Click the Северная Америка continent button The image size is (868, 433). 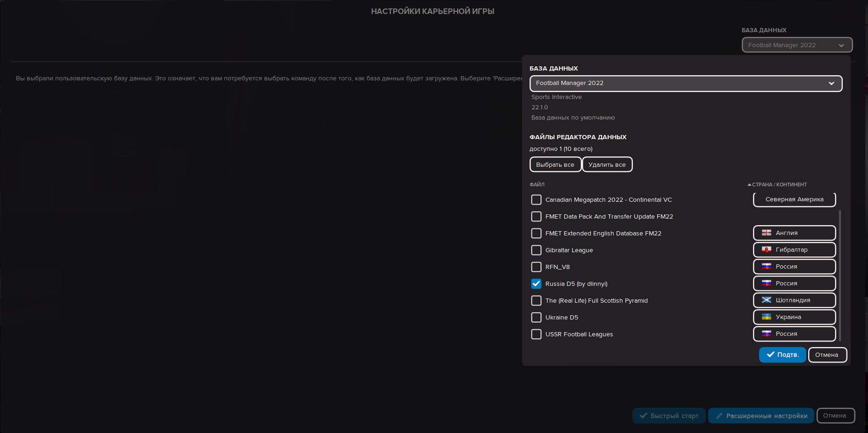point(794,199)
